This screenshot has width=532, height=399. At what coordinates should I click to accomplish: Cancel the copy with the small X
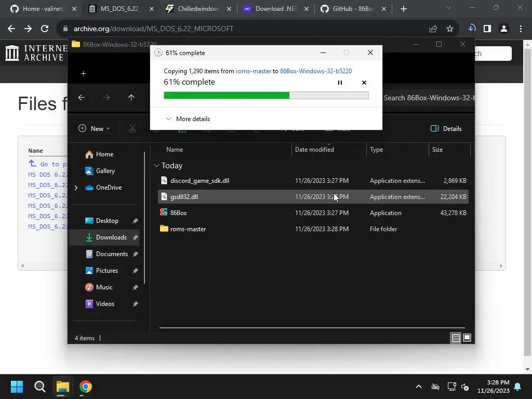click(364, 83)
